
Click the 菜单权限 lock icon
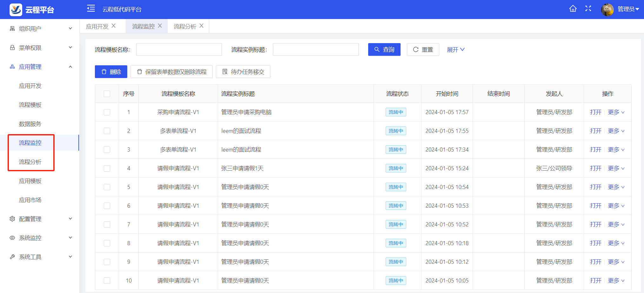(x=12, y=48)
